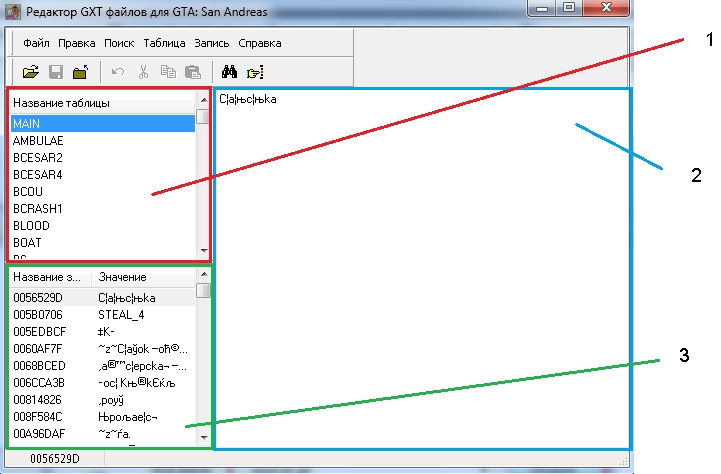Image resolution: width=721 pixels, height=474 pixels.
Task: Click the Undo arrow icon
Action: [118, 72]
